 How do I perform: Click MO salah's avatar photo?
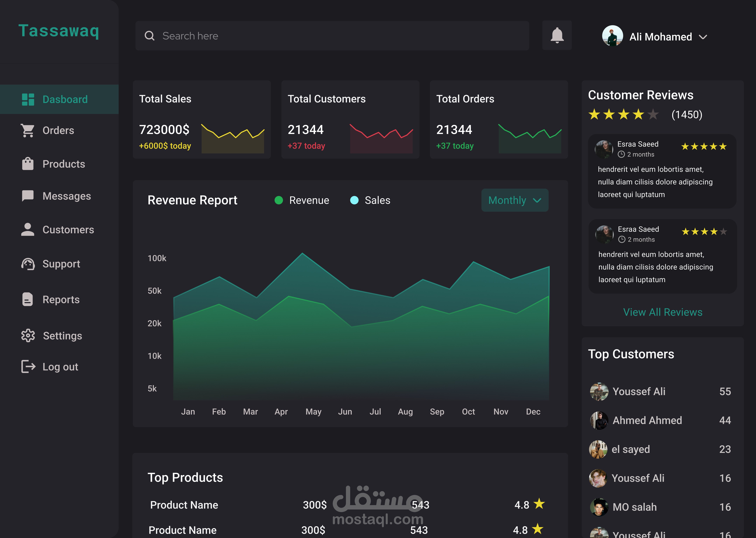(599, 507)
